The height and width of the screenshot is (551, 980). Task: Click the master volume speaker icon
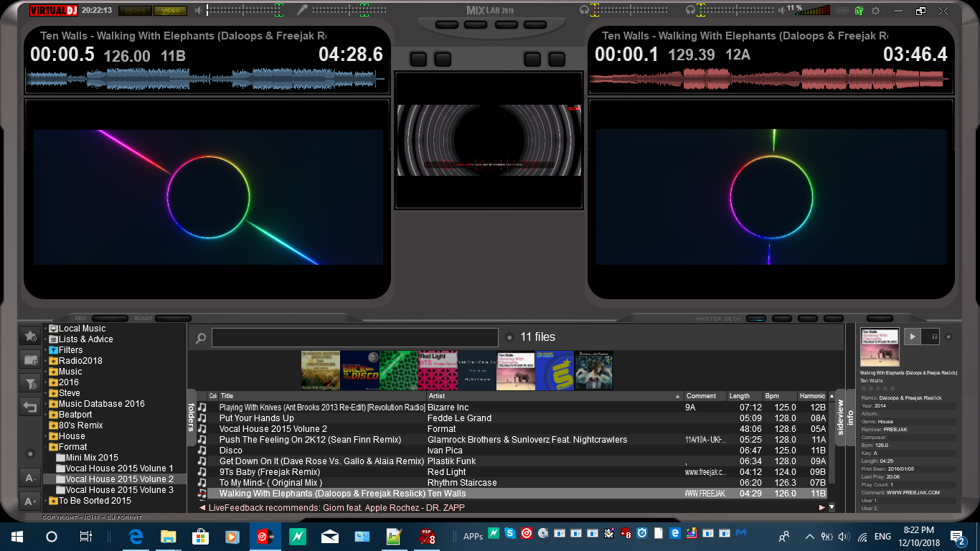click(x=199, y=10)
